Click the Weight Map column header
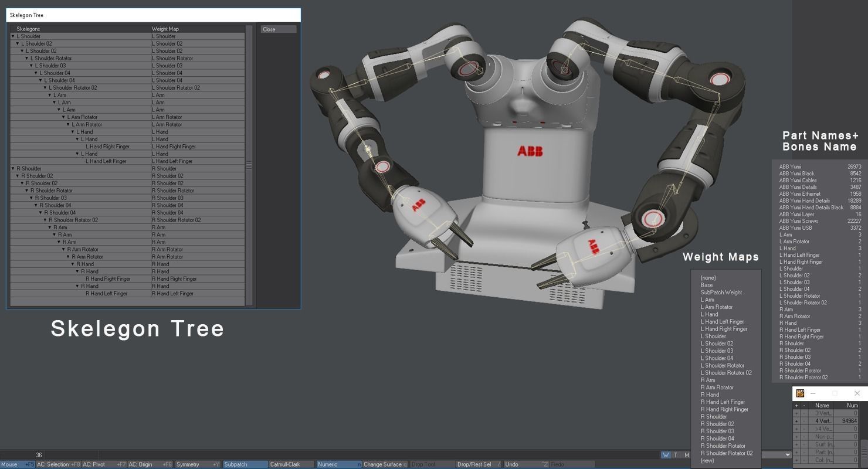The height and width of the screenshot is (469, 868). tap(198, 29)
